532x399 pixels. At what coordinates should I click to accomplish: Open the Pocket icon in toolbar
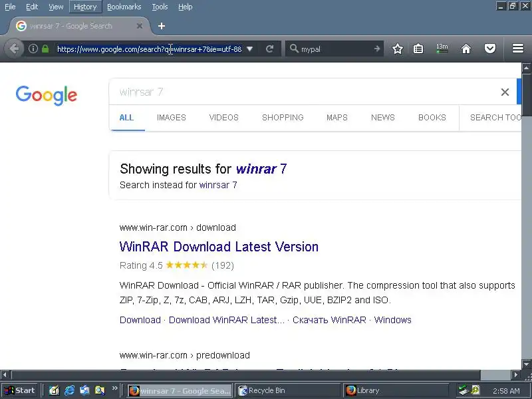click(490, 49)
